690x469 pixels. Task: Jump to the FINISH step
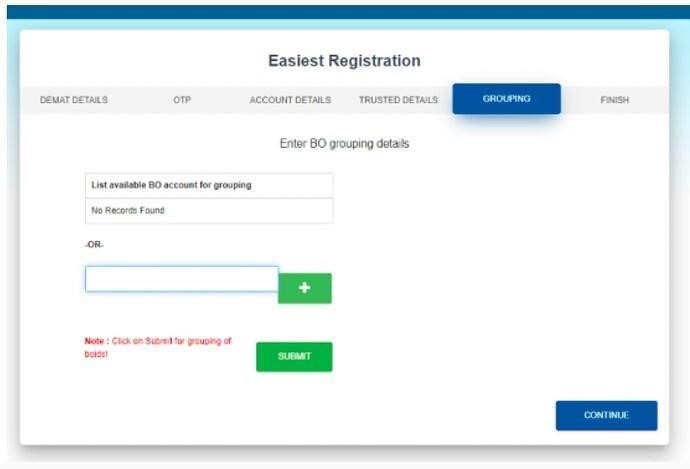pyautogui.click(x=614, y=100)
